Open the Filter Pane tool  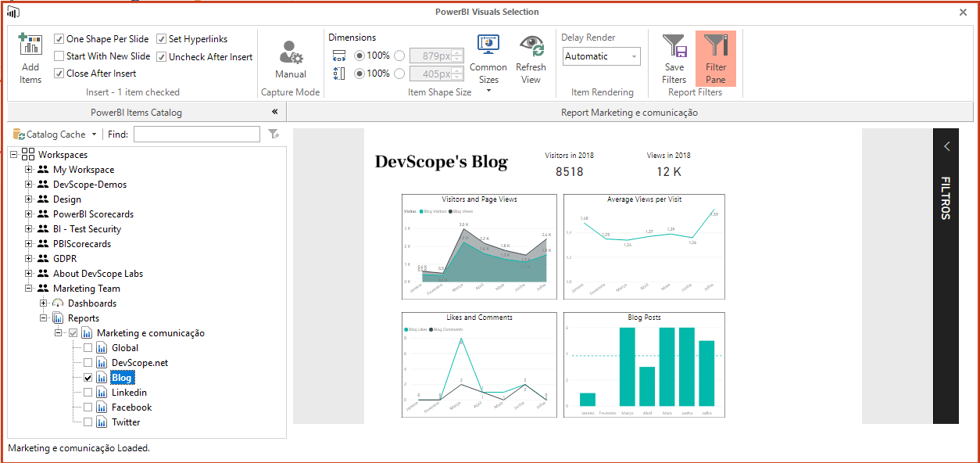pos(716,56)
